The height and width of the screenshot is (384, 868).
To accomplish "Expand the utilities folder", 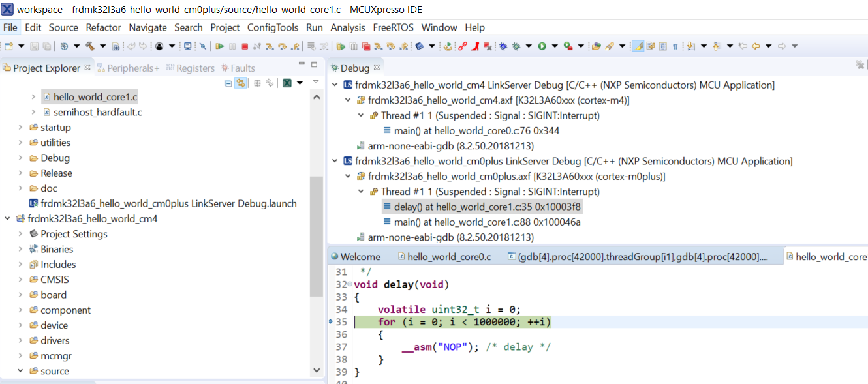I will 21,143.
